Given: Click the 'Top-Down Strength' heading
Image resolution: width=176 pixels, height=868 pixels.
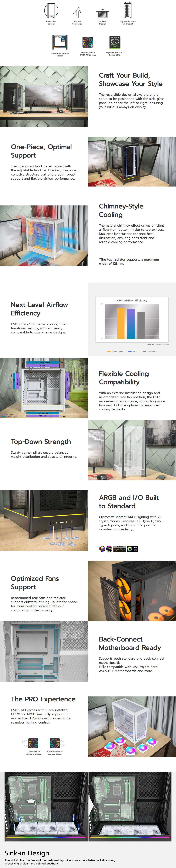Looking at the screenshot, I should click(x=41, y=441).
